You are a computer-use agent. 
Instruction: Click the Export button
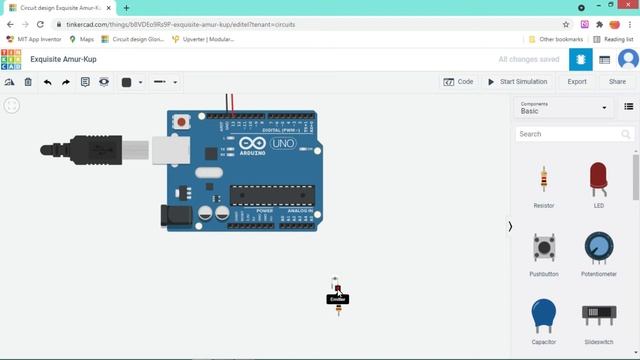[577, 82]
